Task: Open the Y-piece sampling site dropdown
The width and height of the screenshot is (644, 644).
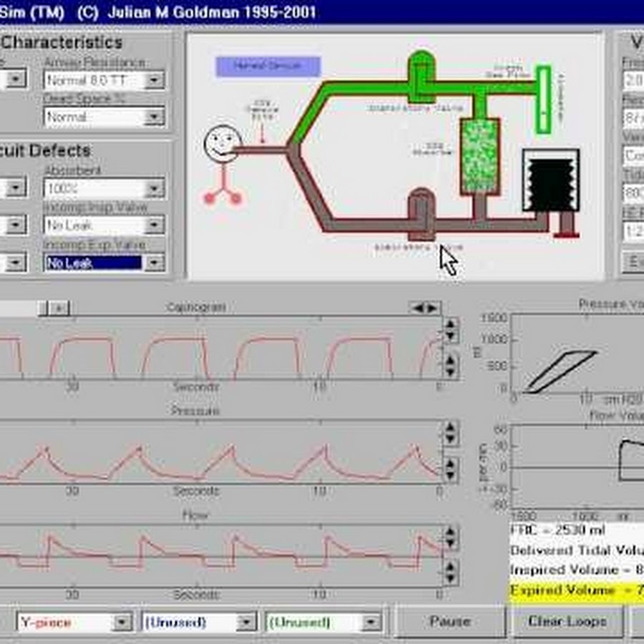Action: (x=122, y=622)
